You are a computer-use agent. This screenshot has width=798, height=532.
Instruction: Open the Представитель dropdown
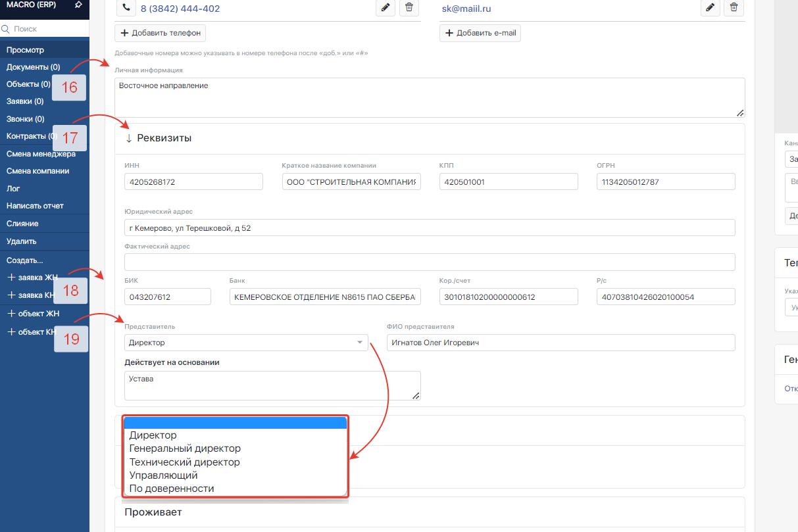pyautogui.click(x=246, y=343)
